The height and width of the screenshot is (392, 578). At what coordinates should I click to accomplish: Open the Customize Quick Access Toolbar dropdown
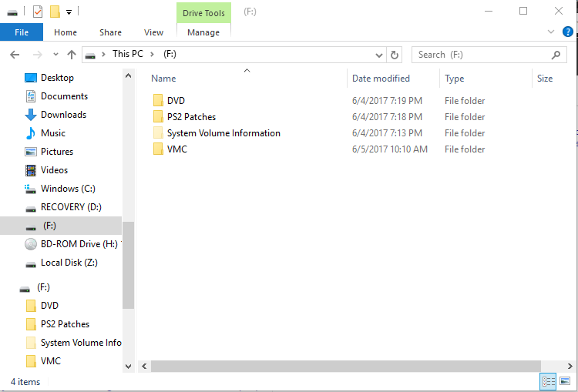tap(69, 12)
